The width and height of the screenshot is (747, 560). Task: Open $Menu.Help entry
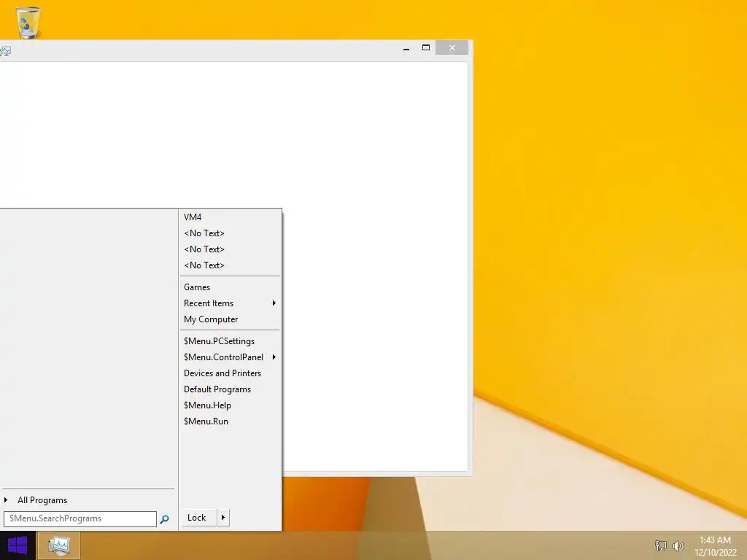pos(230,405)
